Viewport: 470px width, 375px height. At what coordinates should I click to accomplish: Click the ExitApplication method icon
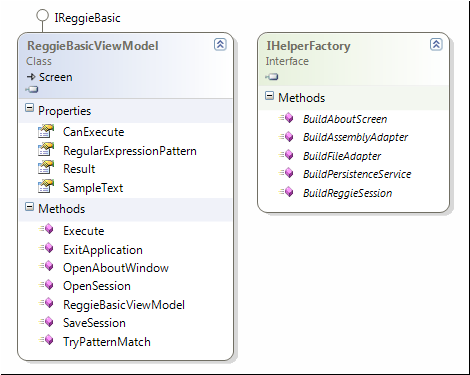coord(46,248)
